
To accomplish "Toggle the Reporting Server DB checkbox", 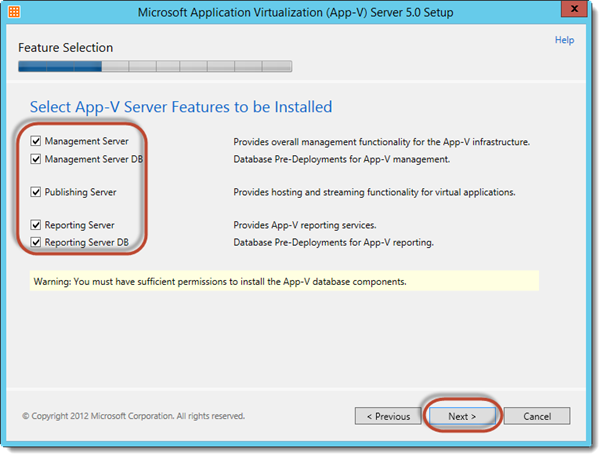I will click(36, 242).
